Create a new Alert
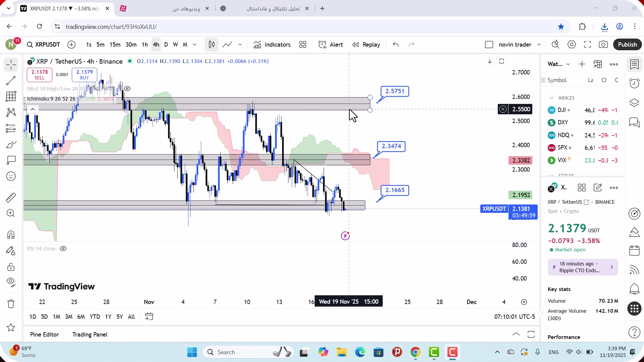644x362 pixels. pyautogui.click(x=331, y=45)
